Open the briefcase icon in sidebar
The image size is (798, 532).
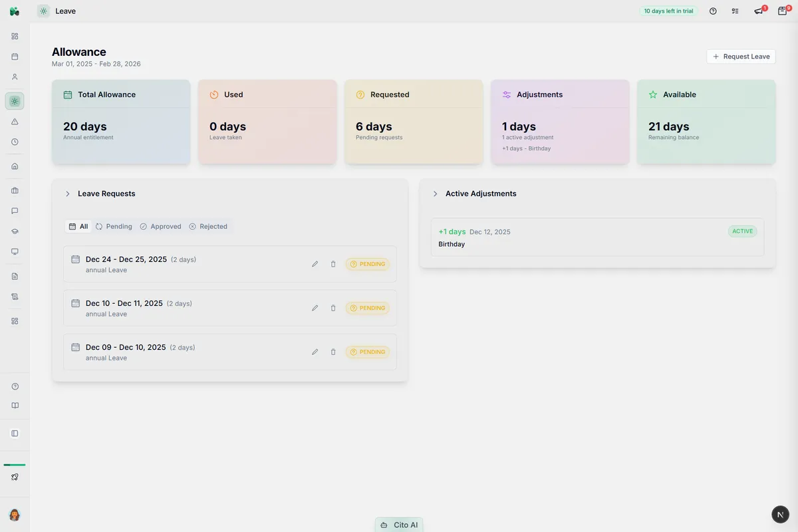click(x=15, y=190)
